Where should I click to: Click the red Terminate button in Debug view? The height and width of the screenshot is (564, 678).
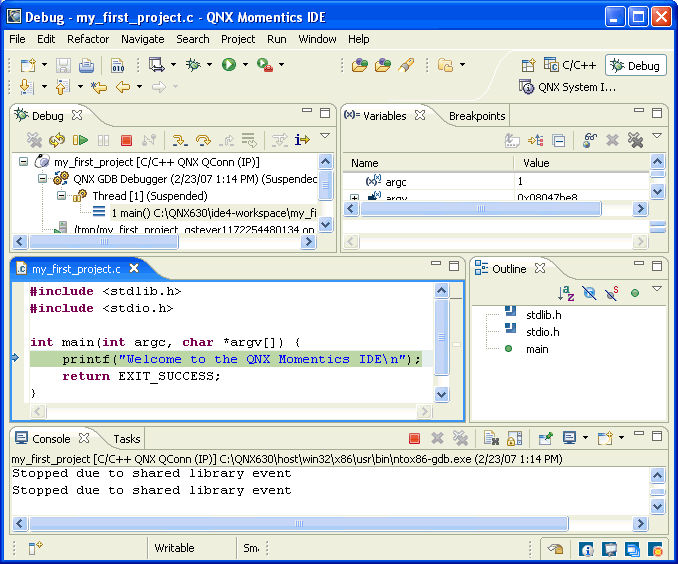126,141
